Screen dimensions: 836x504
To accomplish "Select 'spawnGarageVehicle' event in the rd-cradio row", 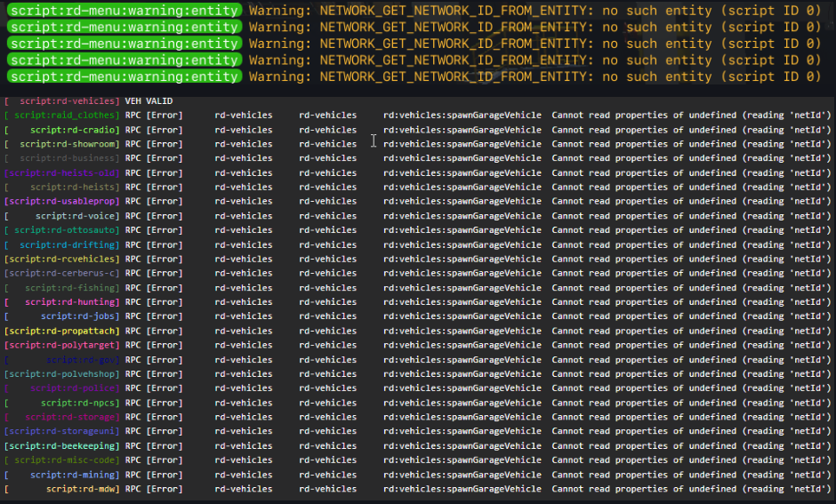I will coord(462,130).
